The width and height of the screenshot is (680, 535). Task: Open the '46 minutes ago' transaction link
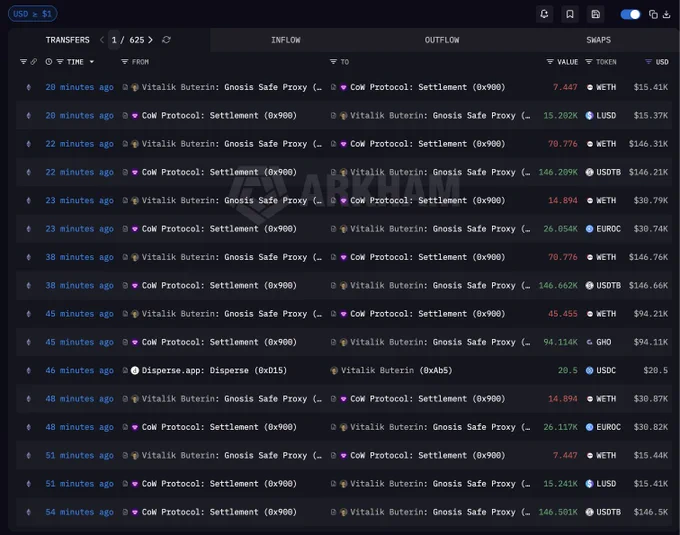[x=79, y=370]
